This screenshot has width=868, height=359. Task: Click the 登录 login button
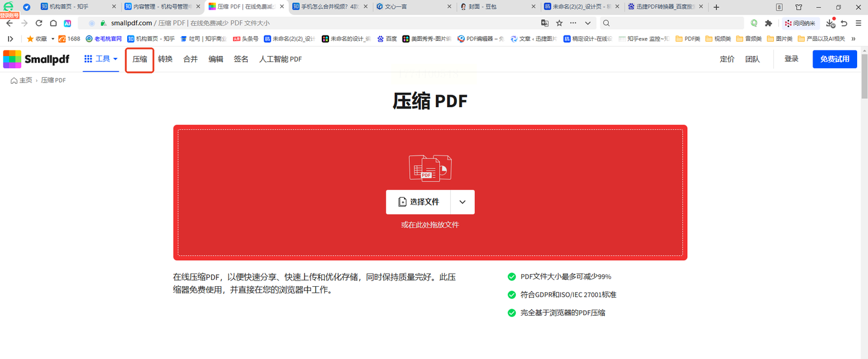pos(791,59)
